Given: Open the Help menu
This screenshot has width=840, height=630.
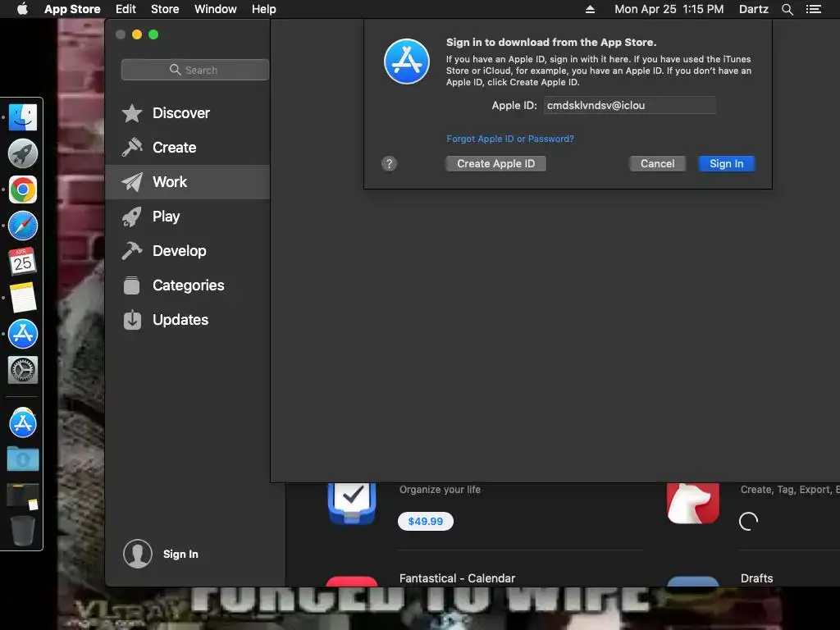Looking at the screenshot, I should [x=264, y=9].
